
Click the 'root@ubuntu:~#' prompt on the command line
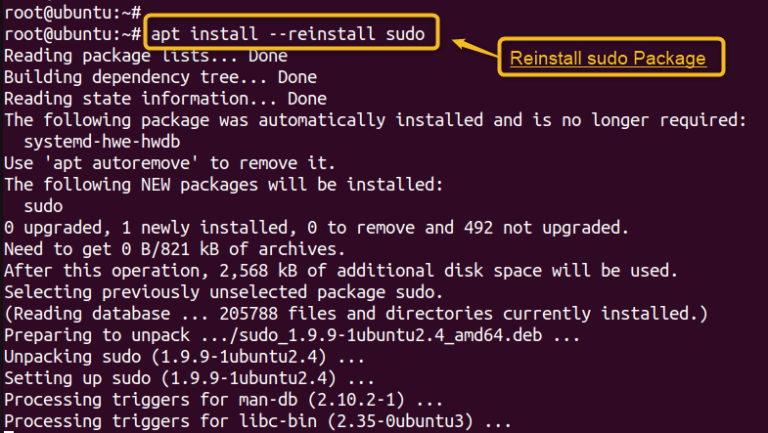click(72, 34)
